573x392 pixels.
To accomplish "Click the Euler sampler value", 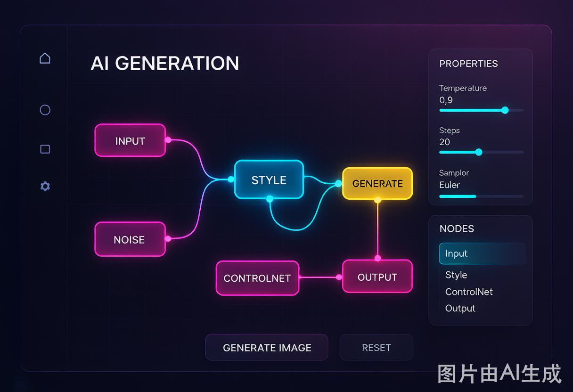I will (x=450, y=185).
